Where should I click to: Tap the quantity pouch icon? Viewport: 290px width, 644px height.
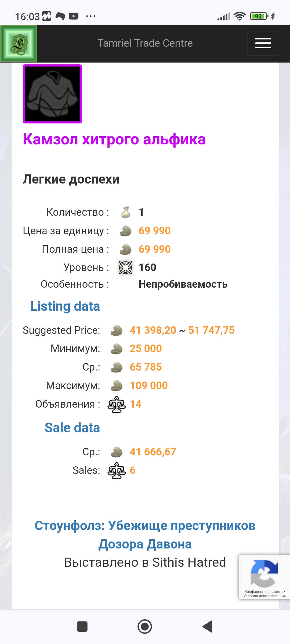click(126, 212)
